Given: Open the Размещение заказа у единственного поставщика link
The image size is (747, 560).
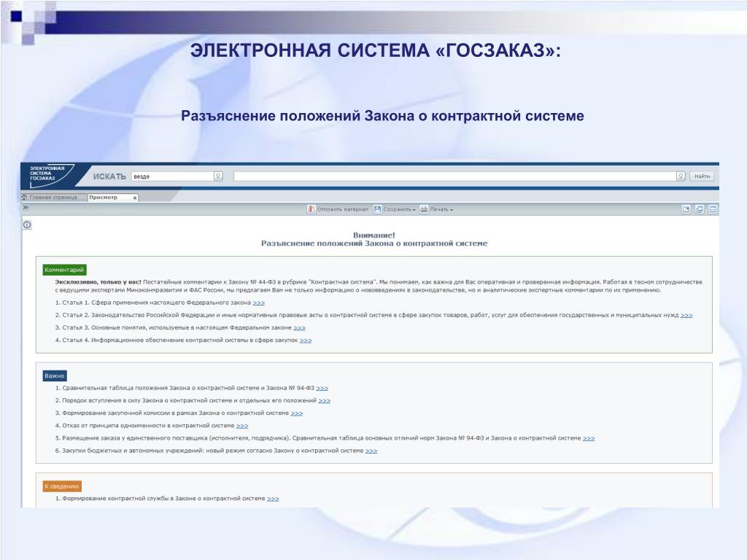Looking at the screenshot, I should click(589, 438).
